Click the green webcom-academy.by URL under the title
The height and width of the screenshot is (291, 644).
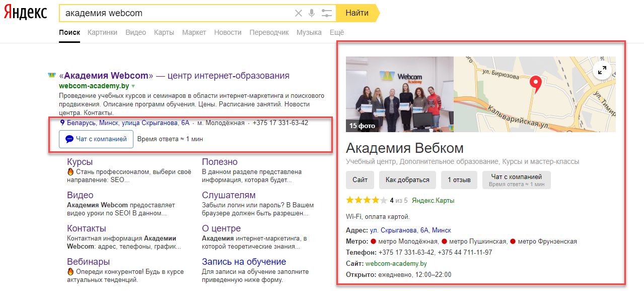94,86
